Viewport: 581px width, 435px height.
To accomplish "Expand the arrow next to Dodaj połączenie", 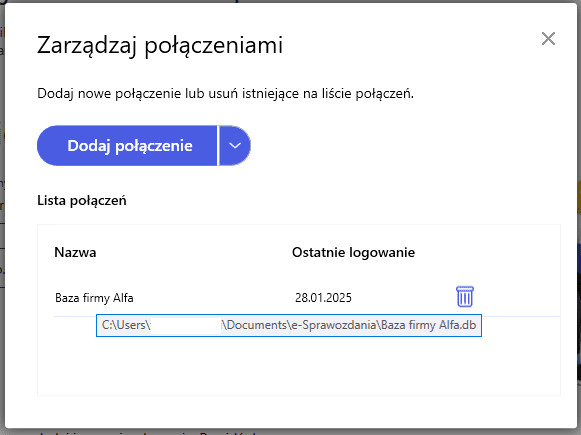I will [235, 146].
